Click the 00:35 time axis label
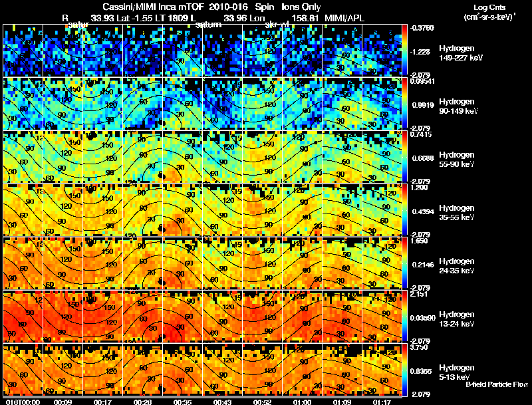Image resolution: width=532 pixels, height=405 pixels. (x=182, y=402)
